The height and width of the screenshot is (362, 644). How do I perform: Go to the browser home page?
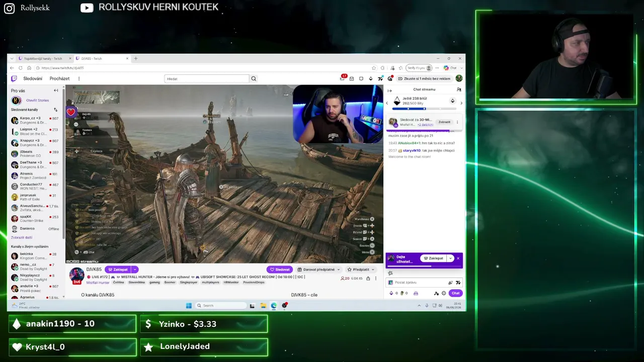[x=29, y=68]
